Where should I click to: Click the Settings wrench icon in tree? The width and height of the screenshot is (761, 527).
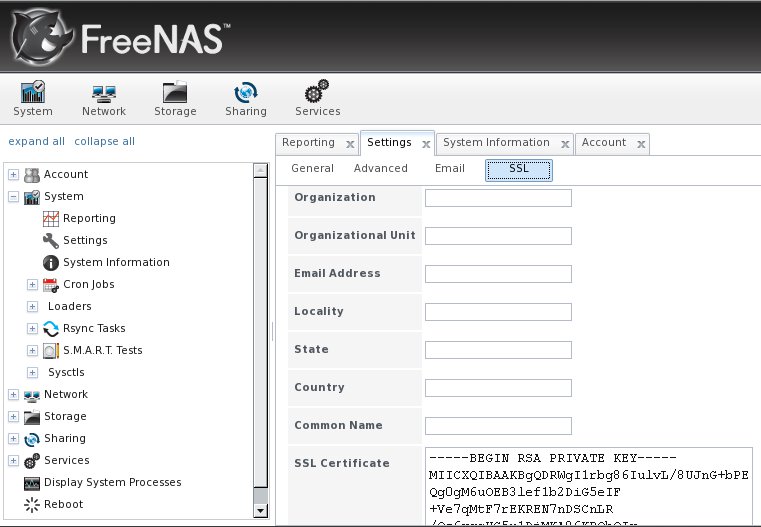click(x=51, y=241)
